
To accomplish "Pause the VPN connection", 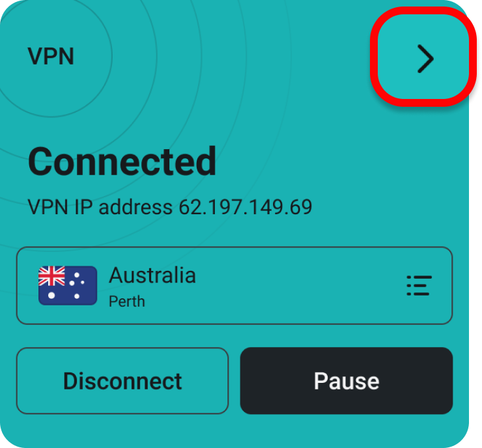I will [347, 381].
